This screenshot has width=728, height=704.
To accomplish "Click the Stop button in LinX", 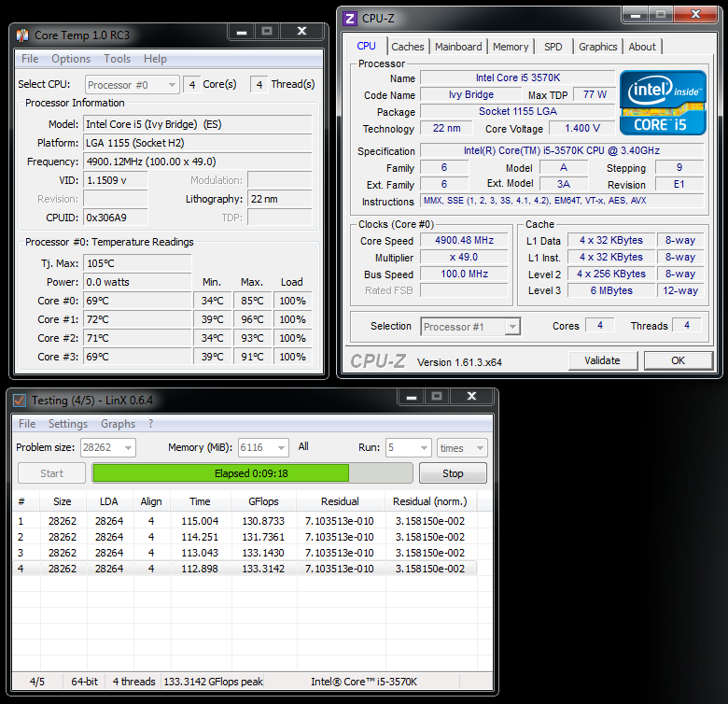I will coord(453,473).
